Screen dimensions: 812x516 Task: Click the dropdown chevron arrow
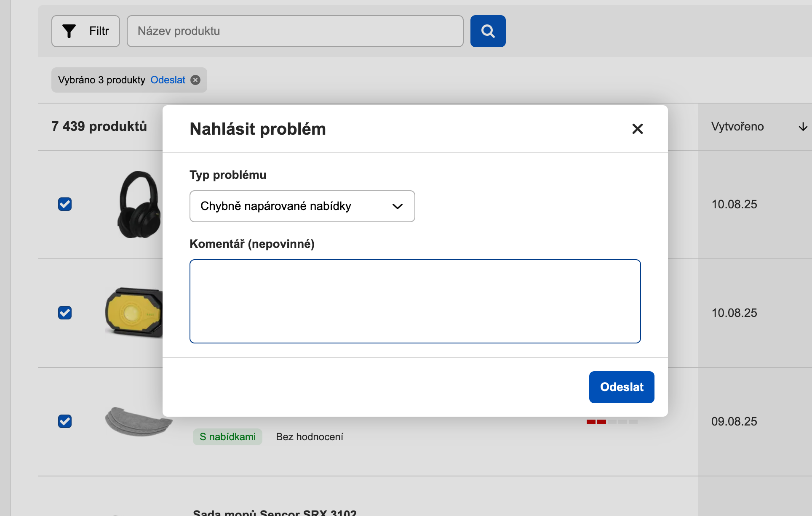coord(397,206)
